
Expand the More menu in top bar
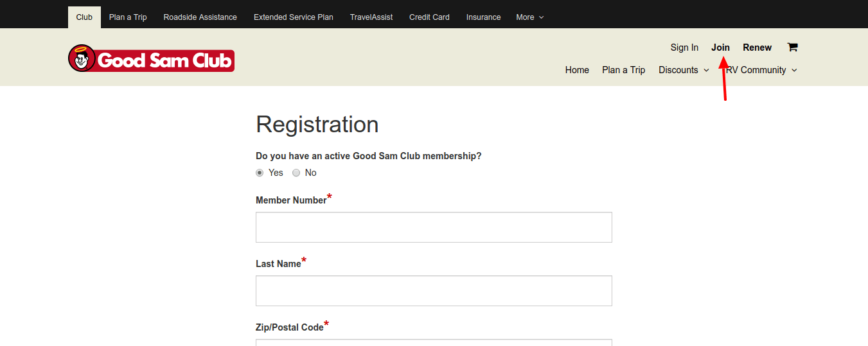click(530, 17)
